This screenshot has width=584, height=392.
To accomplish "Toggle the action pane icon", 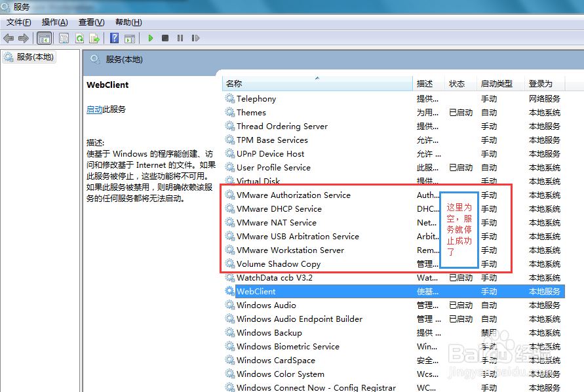I will (x=129, y=37).
